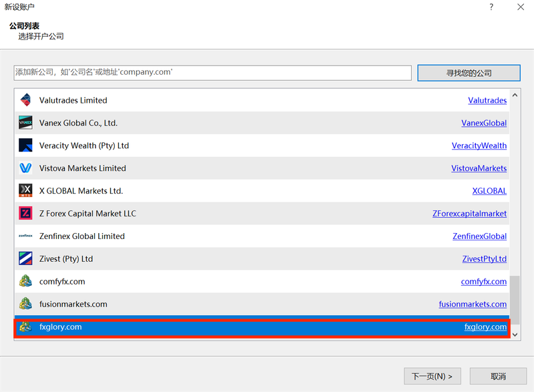Viewport: 534px width, 392px height.
Task: Select the Z Forex Capital Market LLC name
Action: coord(87,214)
